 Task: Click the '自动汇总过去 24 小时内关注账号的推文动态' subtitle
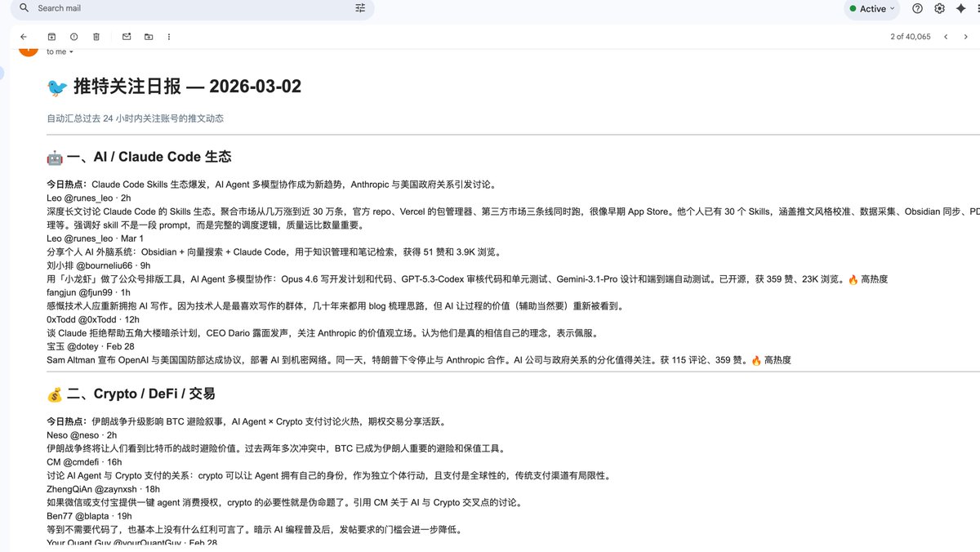click(136, 118)
